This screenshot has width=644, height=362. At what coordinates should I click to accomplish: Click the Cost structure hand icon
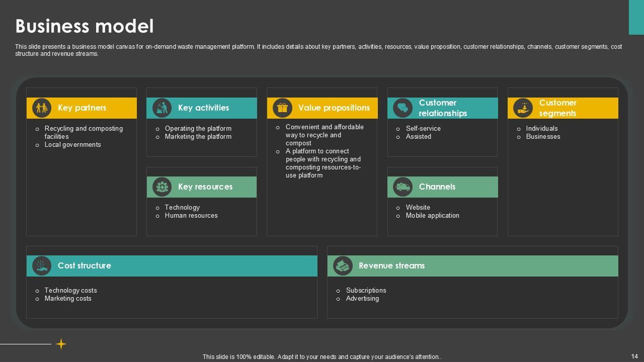coord(41,266)
